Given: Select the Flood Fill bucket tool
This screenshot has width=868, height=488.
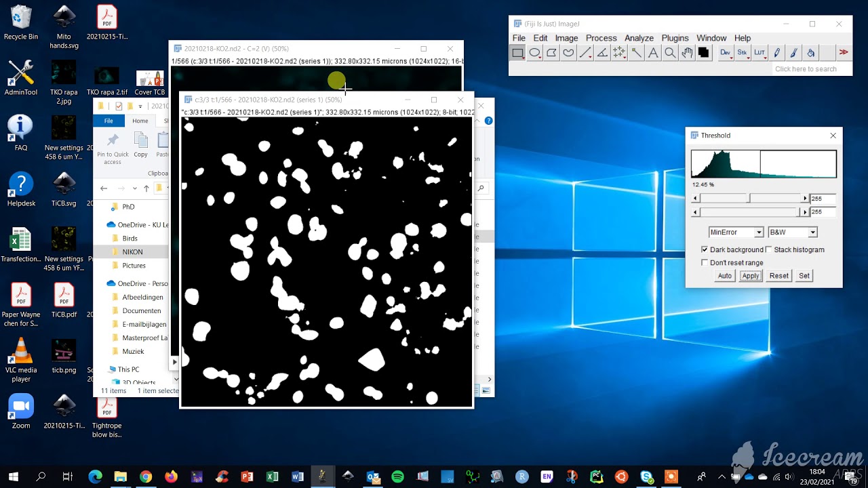Looking at the screenshot, I should pos(811,53).
